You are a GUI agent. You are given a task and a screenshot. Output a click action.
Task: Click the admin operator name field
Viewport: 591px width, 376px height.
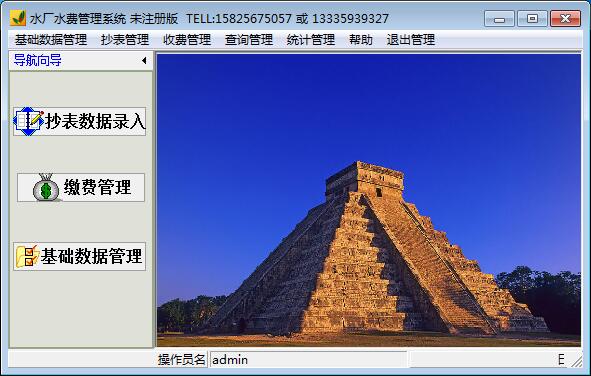(x=308, y=359)
